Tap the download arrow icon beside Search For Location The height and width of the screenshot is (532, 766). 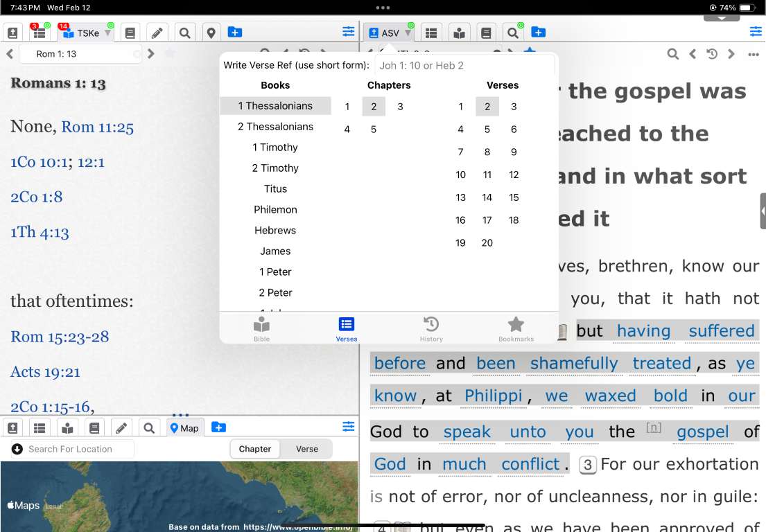click(x=17, y=449)
